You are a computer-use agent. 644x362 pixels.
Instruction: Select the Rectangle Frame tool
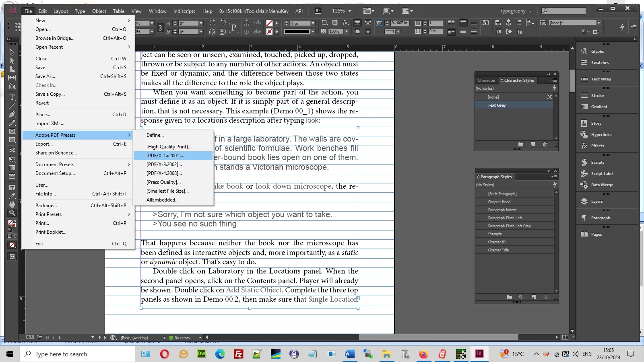[x=12, y=131]
